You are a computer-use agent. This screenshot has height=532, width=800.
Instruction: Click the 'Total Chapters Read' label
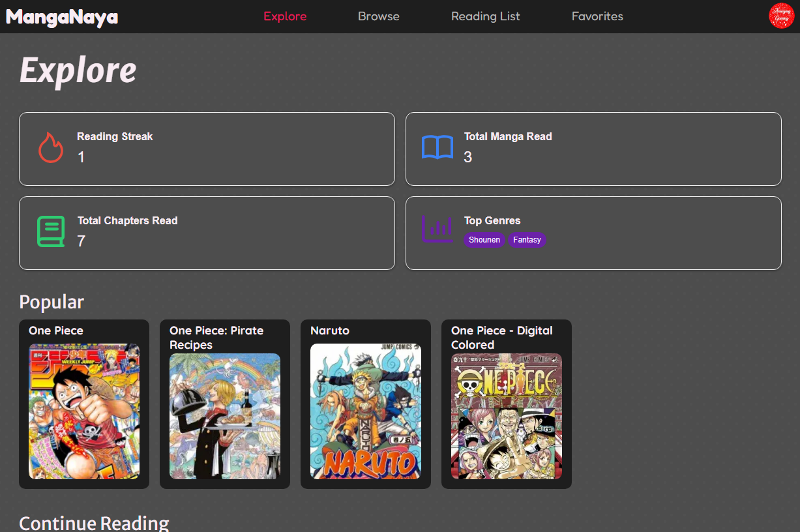pyautogui.click(x=127, y=220)
